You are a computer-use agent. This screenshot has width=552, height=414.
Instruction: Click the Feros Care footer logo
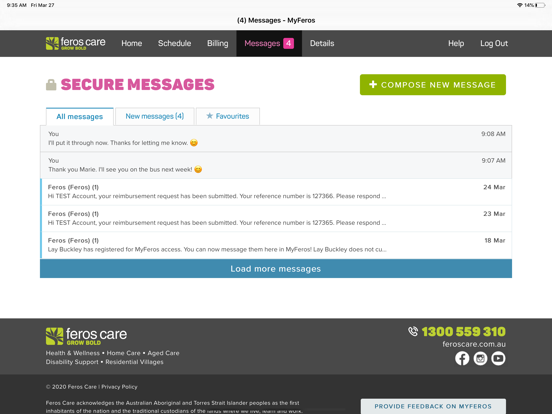point(86,336)
